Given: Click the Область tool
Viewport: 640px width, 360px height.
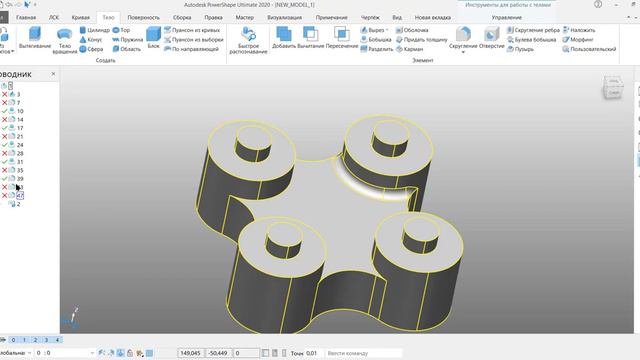Looking at the screenshot, I should coord(127,49).
